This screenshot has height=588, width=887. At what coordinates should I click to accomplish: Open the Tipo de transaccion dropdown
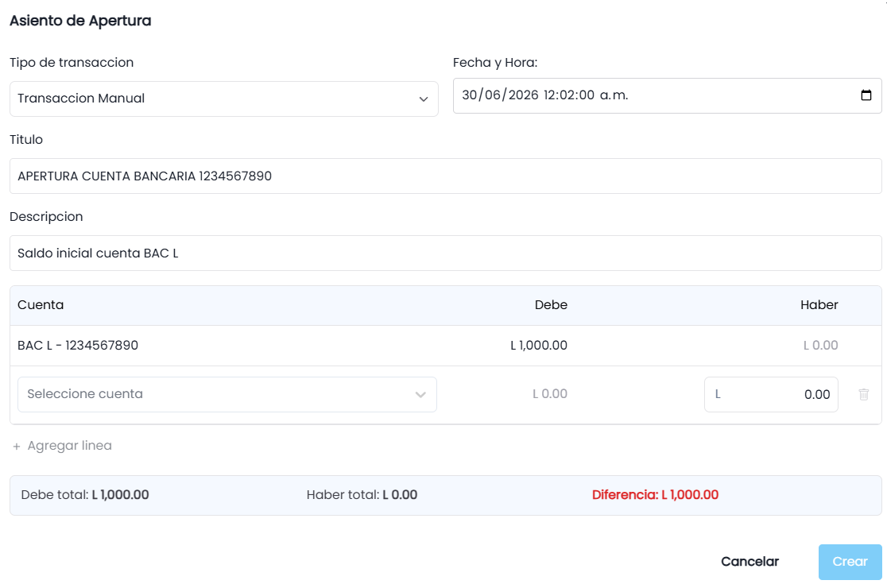(224, 99)
